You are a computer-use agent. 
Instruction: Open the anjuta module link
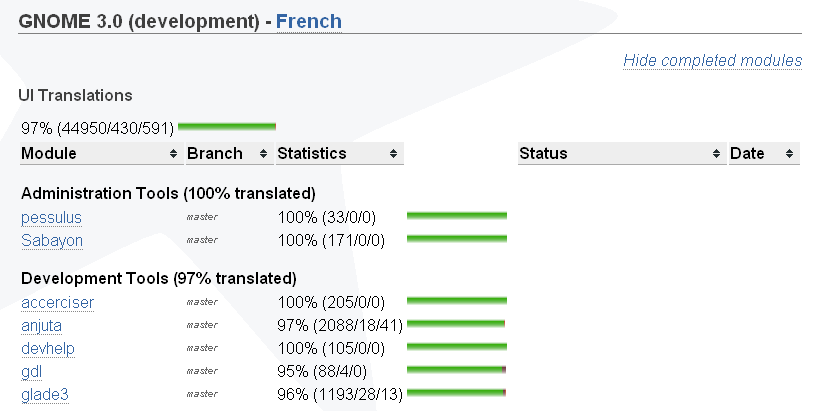click(42, 326)
